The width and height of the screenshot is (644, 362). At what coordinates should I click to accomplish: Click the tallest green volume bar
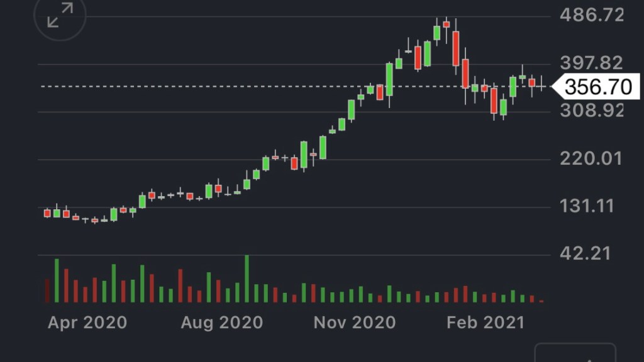[247, 279]
